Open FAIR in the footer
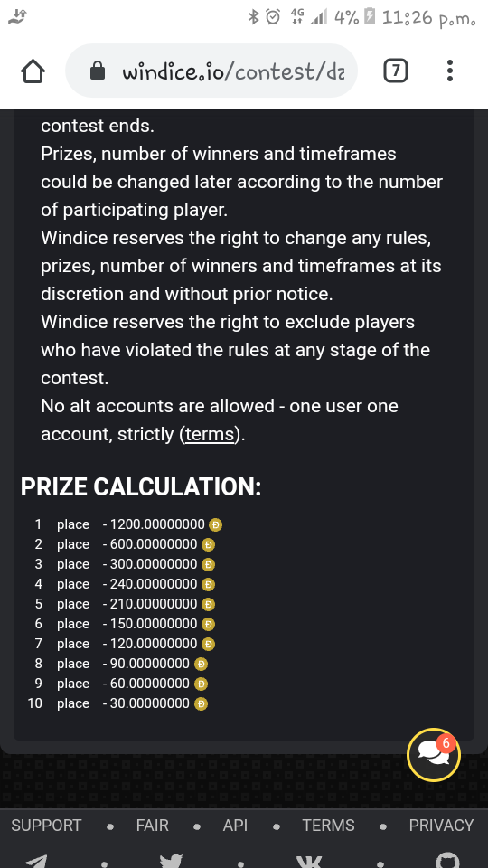The height and width of the screenshot is (868, 488). (x=152, y=826)
